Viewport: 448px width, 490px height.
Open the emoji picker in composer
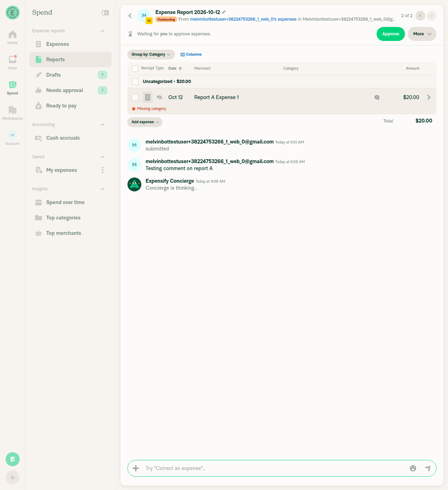coord(413,468)
